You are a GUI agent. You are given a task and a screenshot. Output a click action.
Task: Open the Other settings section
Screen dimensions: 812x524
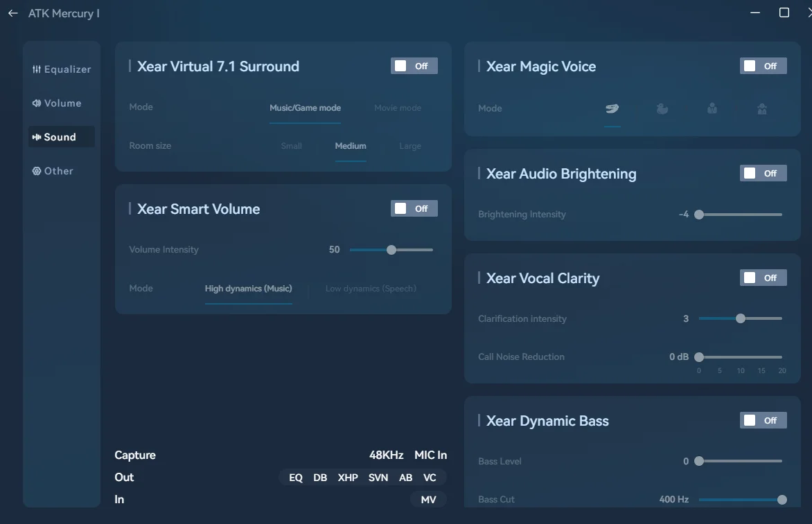(53, 171)
